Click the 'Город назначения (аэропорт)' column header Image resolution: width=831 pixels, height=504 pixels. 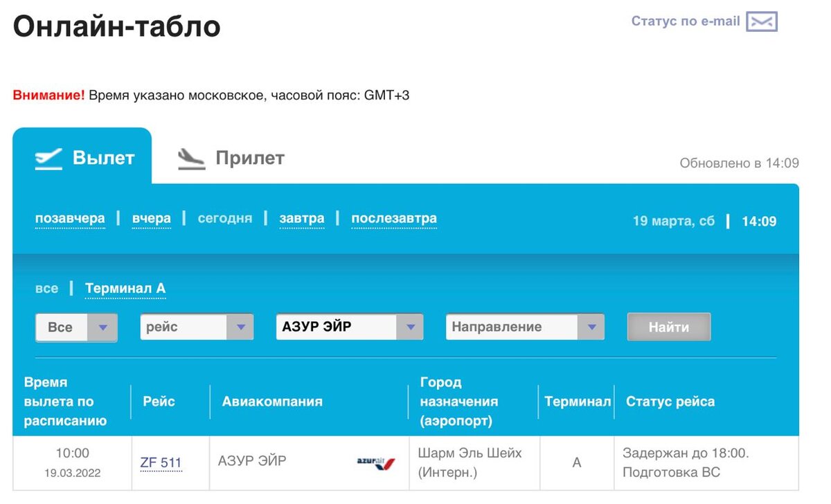coord(459,402)
